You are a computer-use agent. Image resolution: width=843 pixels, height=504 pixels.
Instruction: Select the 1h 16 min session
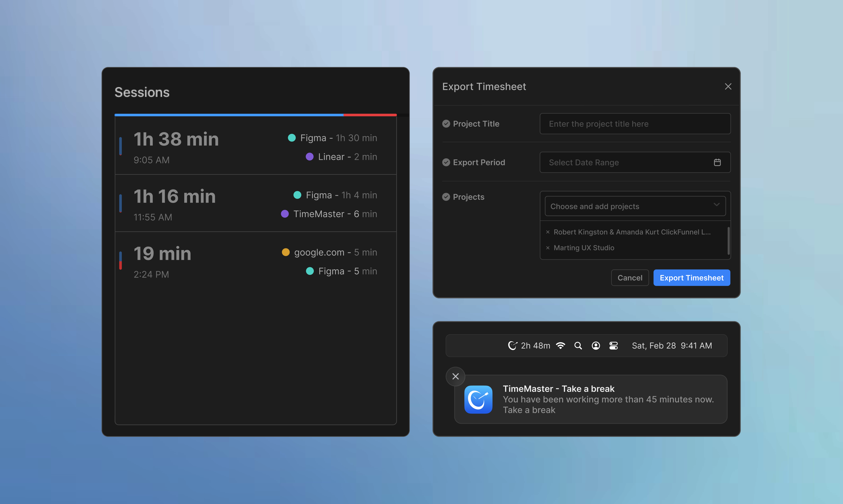tap(256, 203)
